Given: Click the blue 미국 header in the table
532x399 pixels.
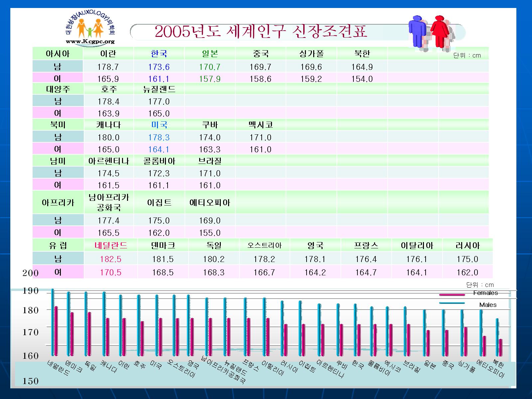Looking at the screenshot, I should point(159,125).
